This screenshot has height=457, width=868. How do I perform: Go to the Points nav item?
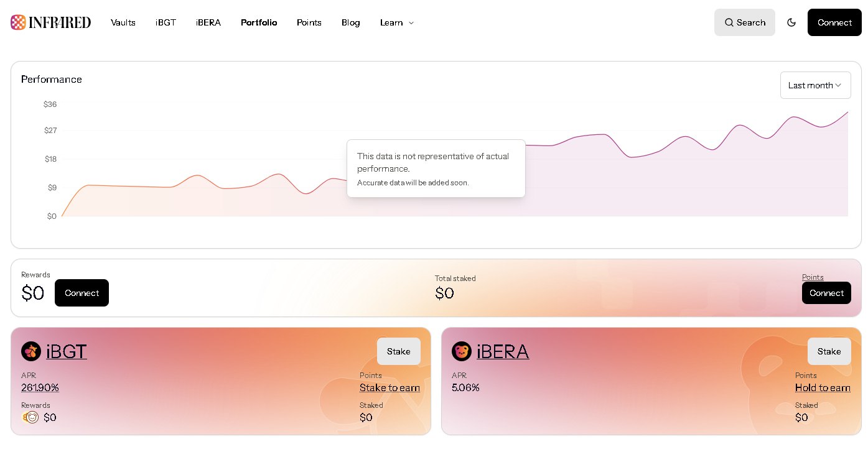(x=309, y=22)
